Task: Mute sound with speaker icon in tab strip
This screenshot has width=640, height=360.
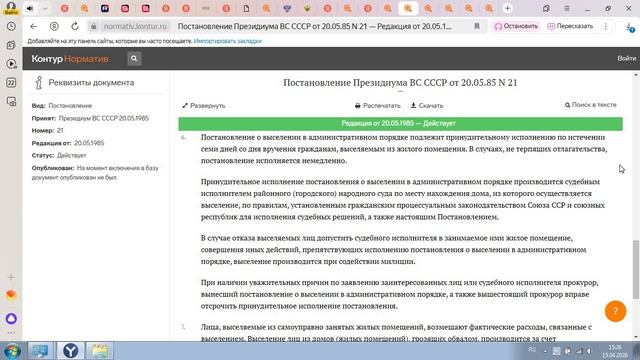Action: click(x=30, y=8)
